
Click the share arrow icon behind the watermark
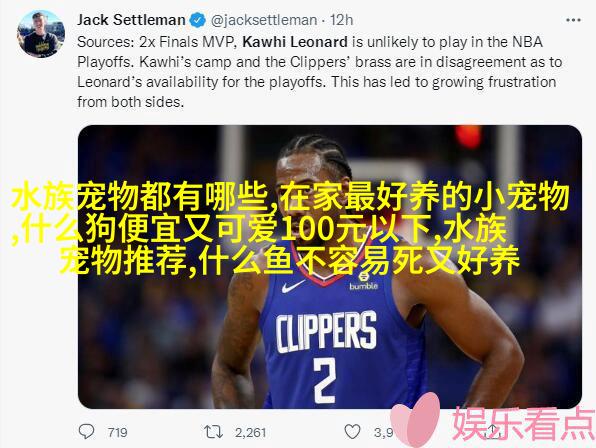coord(493,431)
